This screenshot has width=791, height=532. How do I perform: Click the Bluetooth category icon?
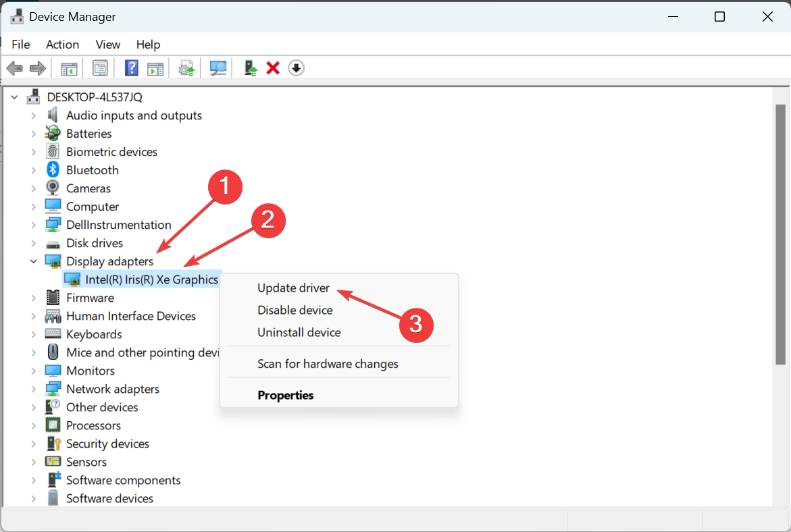tap(53, 169)
